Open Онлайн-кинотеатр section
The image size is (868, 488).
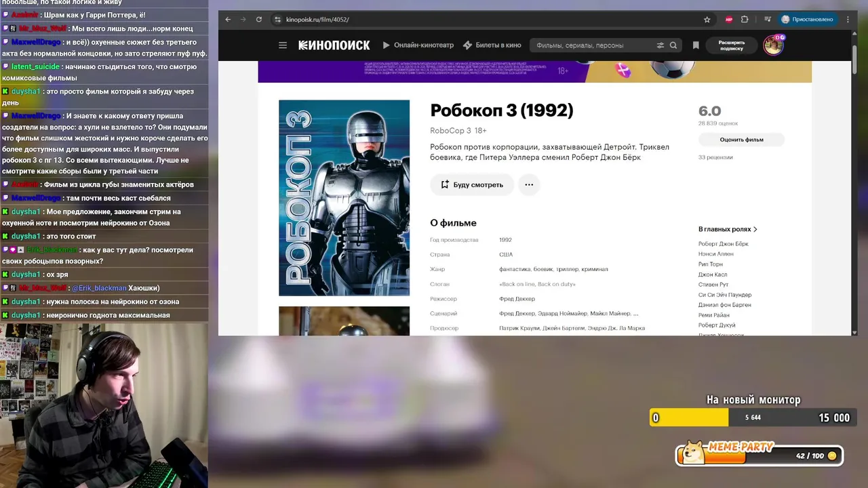418,45
